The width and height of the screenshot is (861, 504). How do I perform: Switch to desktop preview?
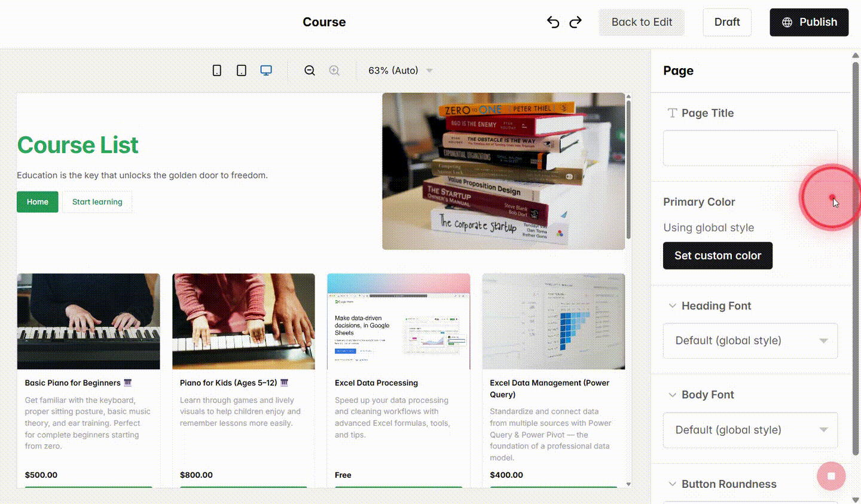coord(266,71)
